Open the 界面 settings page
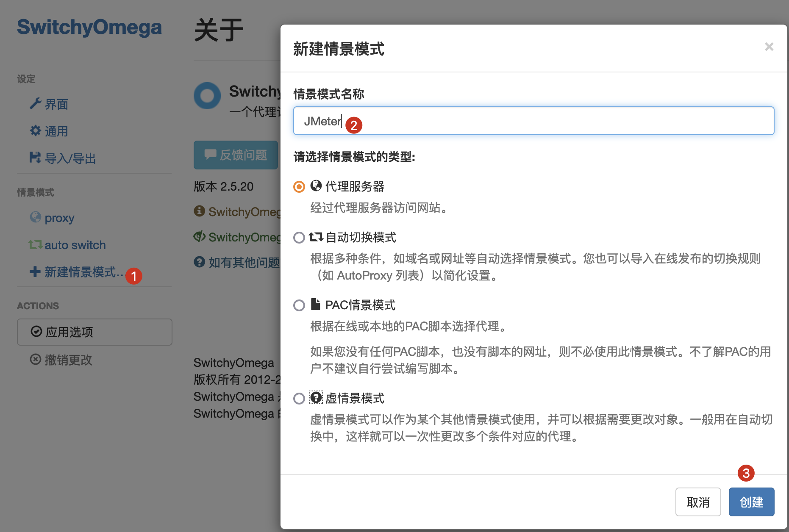 49,104
